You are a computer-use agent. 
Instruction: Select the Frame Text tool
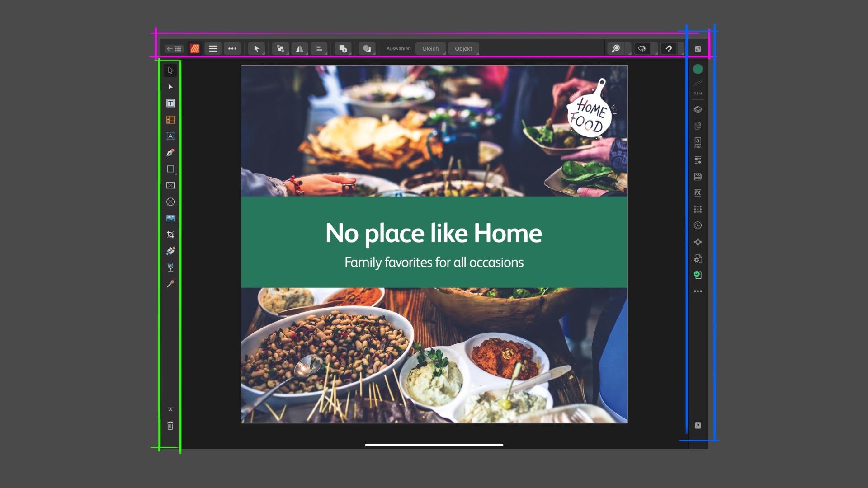pos(170,103)
